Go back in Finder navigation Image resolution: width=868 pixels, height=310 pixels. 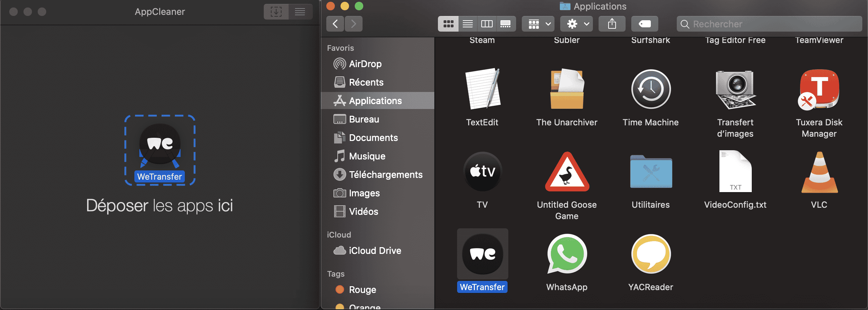pyautogui.click(x=335, y=24)
